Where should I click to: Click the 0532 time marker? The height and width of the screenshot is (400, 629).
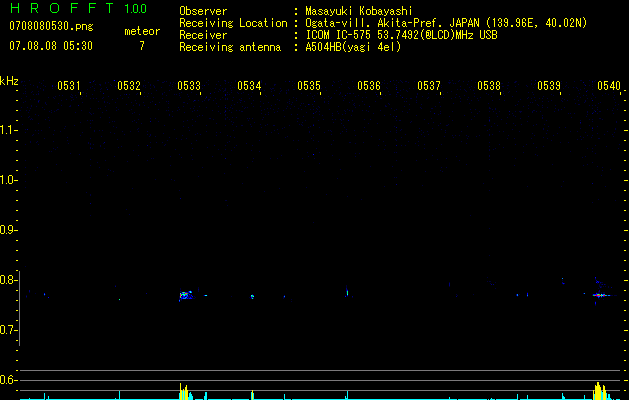[129, 86]
